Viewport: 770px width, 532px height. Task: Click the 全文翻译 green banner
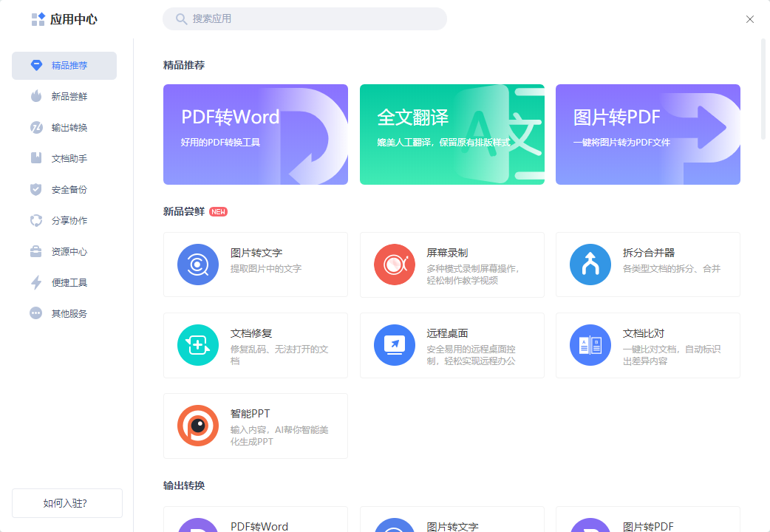(452, 134)
